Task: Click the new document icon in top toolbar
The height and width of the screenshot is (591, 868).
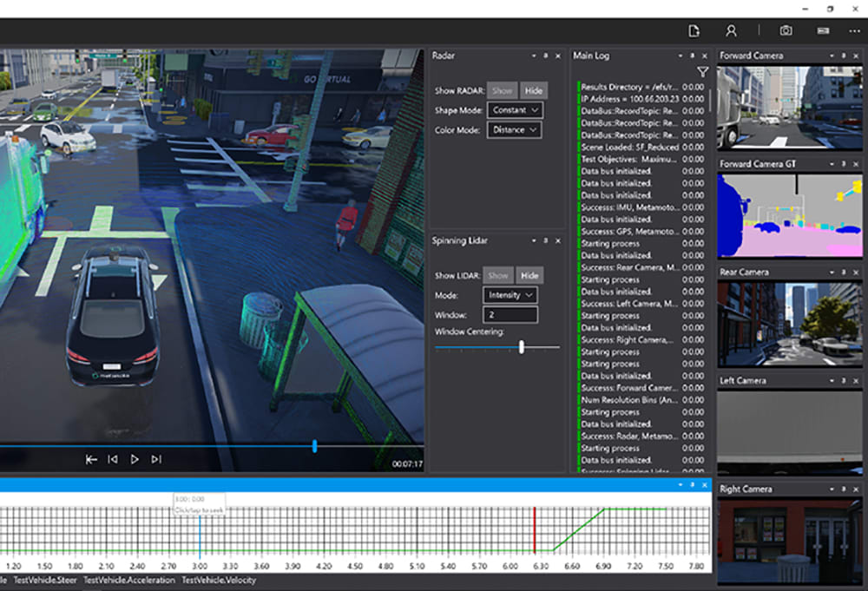Action: point(694,30)
